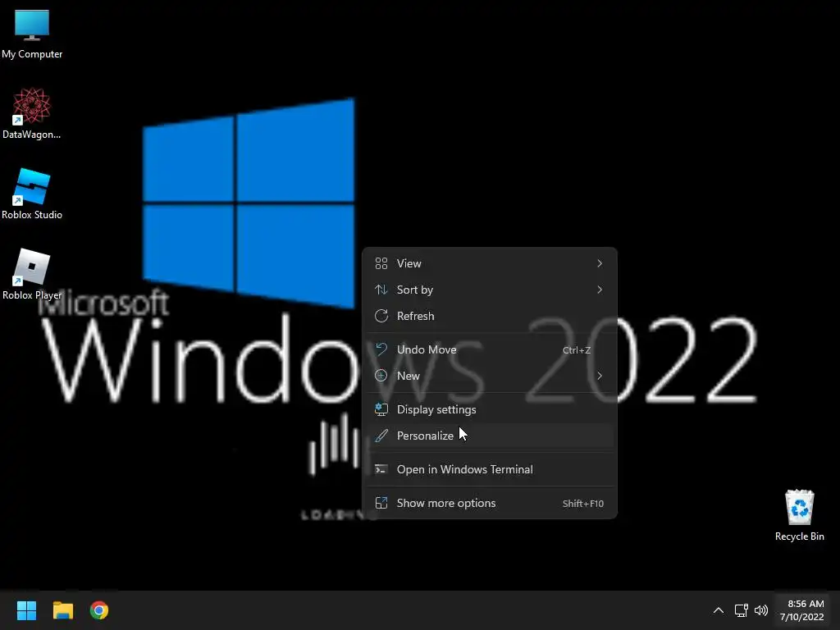The height and width of the screenshot is (630, 840).
Task: Open Display settings from context menu
Action: click(489, 409)
